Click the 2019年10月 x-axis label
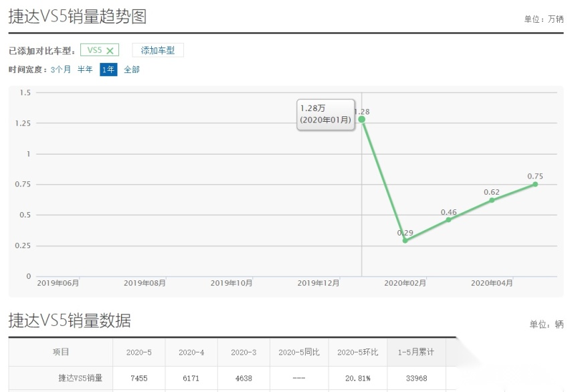Image resolution: width=570 pixels, height=392 pixels. click(x=231, y=283)
